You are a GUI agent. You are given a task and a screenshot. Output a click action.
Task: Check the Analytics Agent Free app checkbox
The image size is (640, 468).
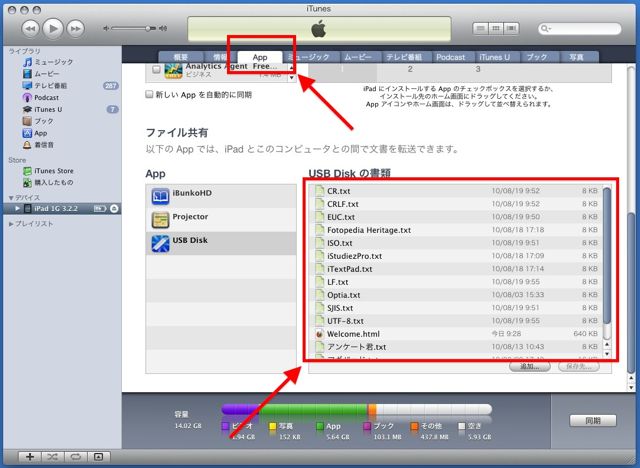tap(156, 69)
